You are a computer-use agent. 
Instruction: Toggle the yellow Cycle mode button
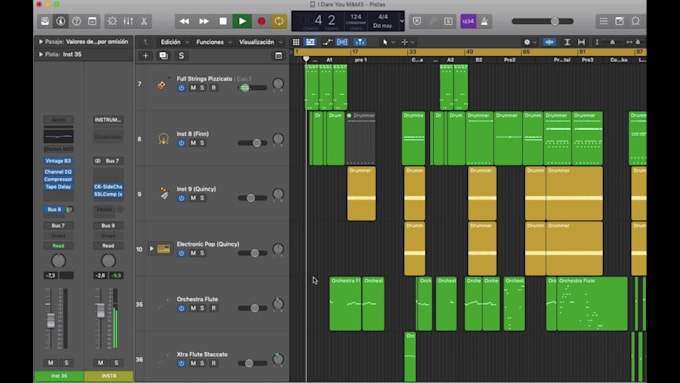[279, 21]
